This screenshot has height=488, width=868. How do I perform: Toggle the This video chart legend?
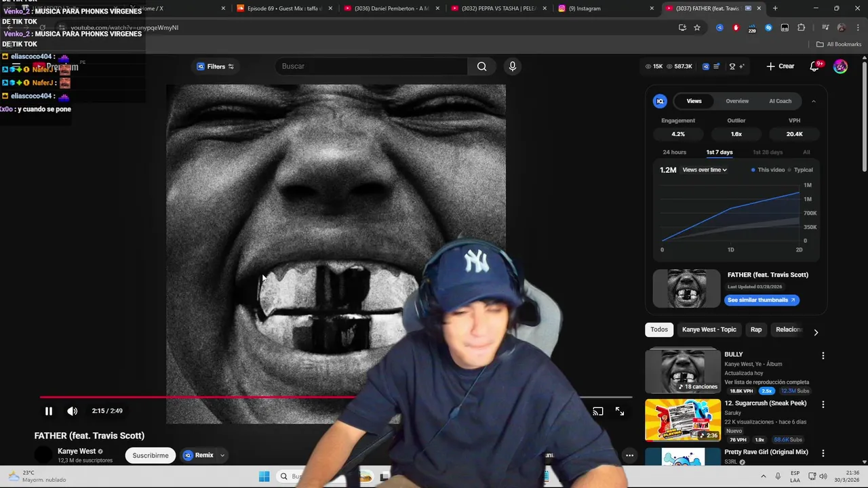[768, 170]
